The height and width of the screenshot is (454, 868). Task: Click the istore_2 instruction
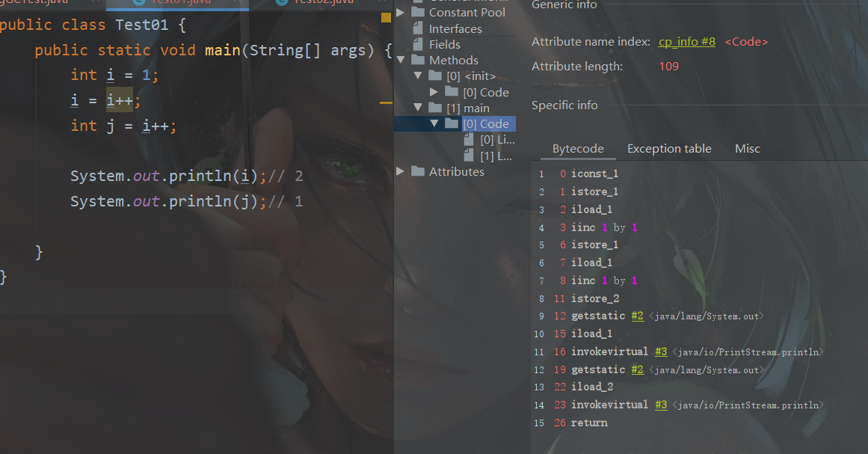click(595, 298)
